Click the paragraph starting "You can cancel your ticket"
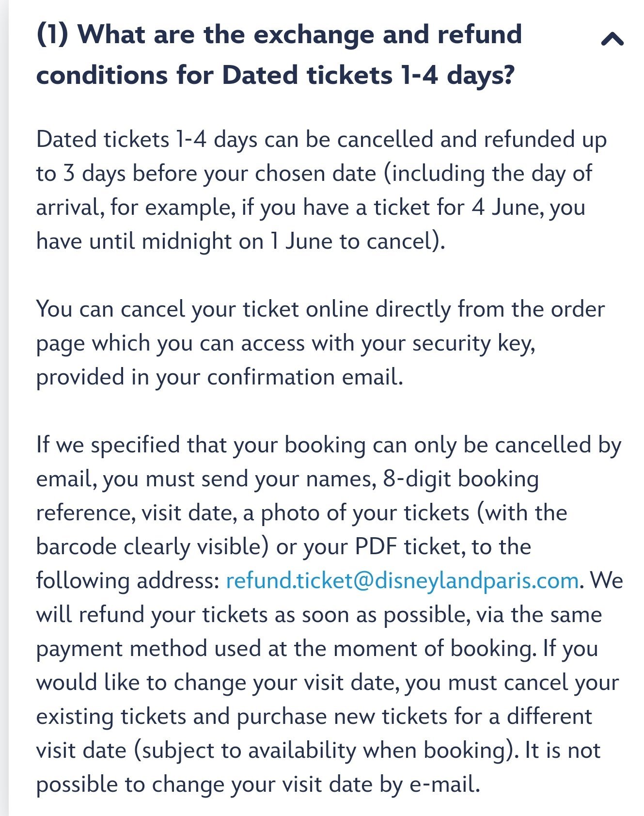Screen dimensions: 644x816 point(320,343)
